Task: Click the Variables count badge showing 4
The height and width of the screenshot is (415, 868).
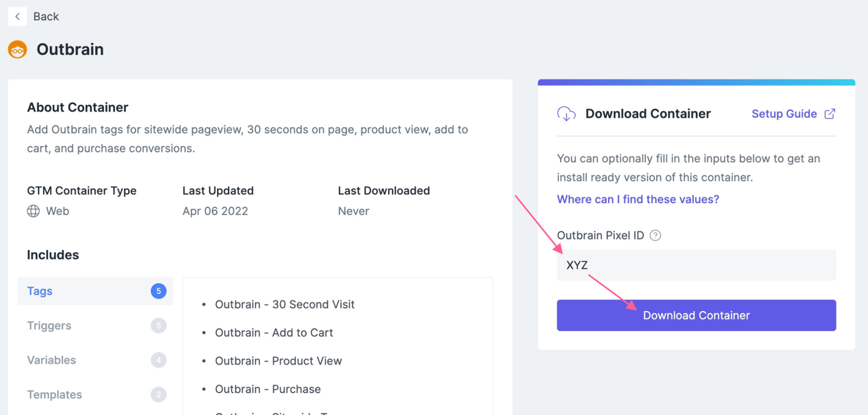Action: click(x=158, y=360)
